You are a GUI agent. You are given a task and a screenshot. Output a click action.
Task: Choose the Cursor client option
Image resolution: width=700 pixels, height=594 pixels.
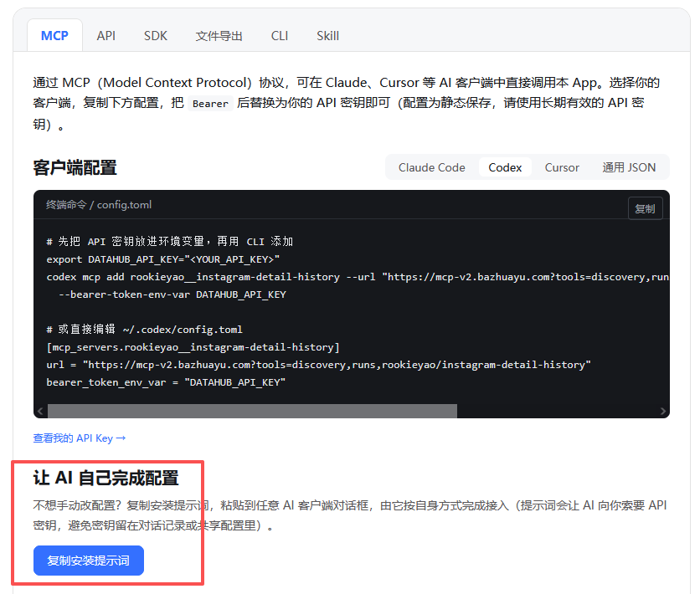pos(562,167)
